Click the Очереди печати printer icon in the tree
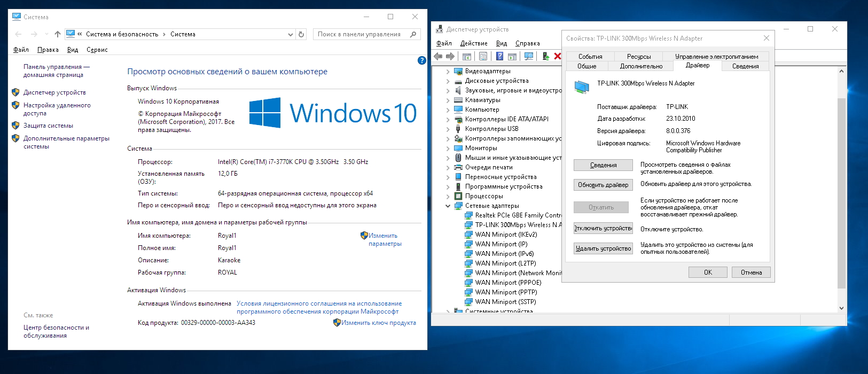The width and height of the screenshot is (868, 374). 458,167
